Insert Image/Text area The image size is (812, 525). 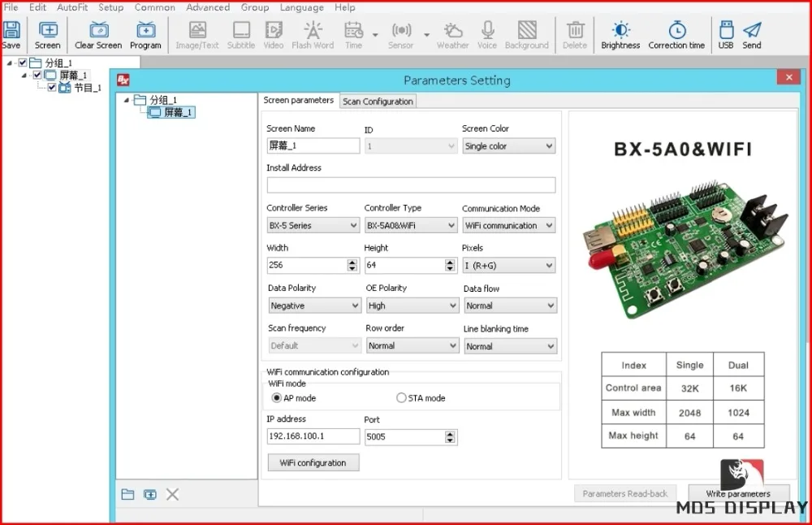click(x=197, y=35)
